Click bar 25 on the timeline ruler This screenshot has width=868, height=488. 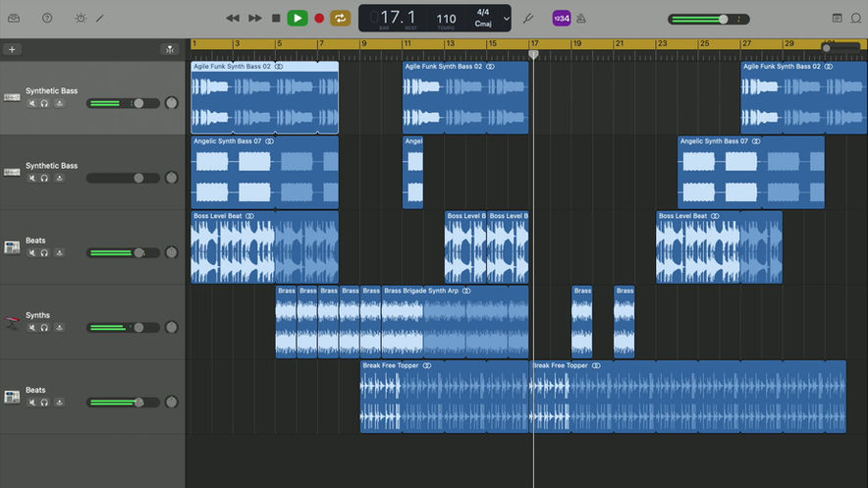[x=704, y=43]
